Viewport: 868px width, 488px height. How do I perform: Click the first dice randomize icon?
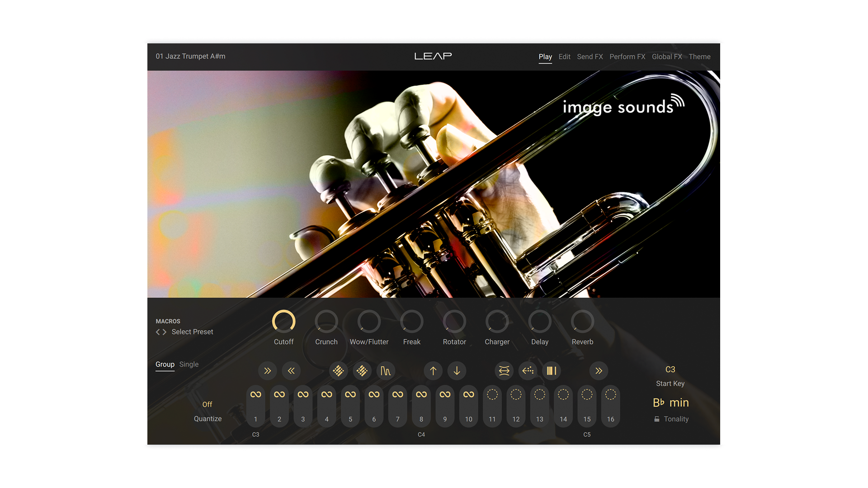click(x=338, y=371)
